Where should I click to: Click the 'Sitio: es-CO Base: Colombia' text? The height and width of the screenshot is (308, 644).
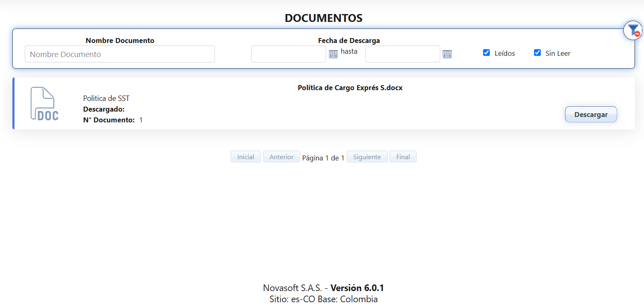coord(324,299)
